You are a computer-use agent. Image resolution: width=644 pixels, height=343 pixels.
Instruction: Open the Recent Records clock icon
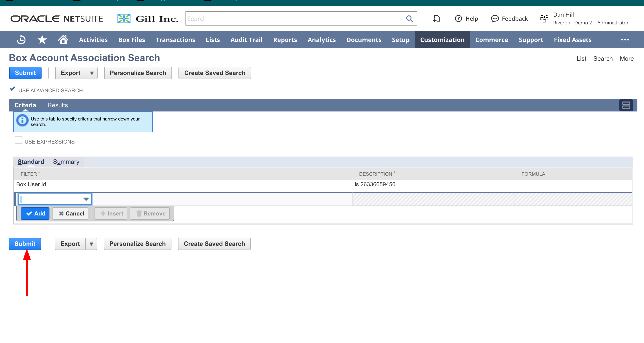click(x=21, y=40)
